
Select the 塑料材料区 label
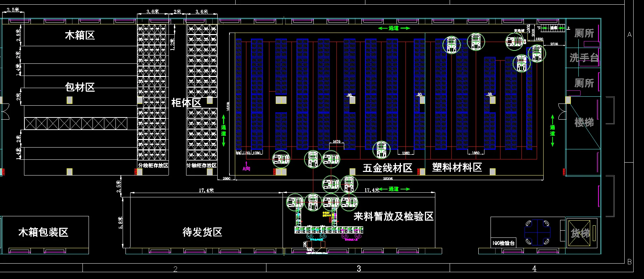point(457,167)
